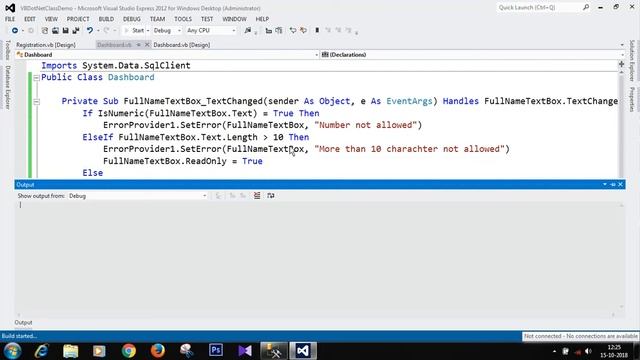Click inside the Output text area

[x=317, y=257]
